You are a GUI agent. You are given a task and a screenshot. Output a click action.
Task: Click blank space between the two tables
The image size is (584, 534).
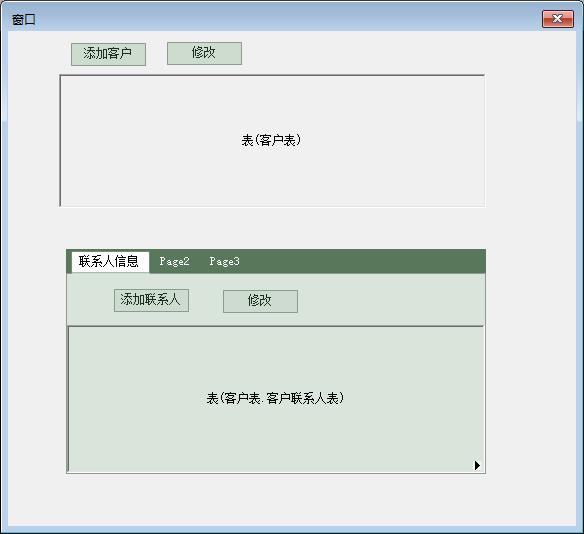coord(272,228)
